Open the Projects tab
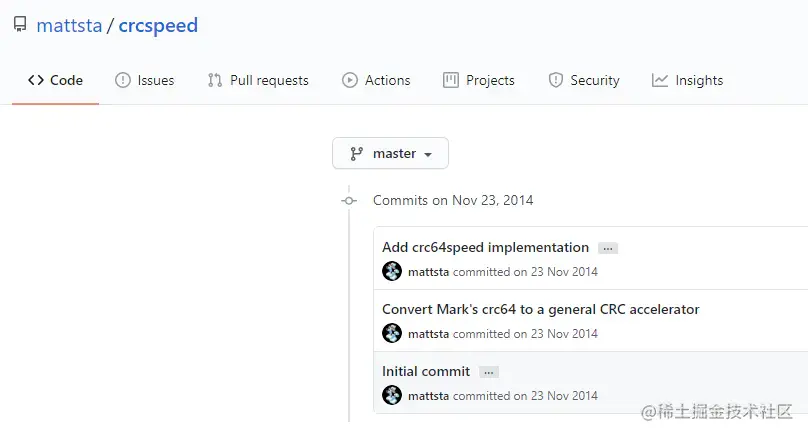Screen dimensions: 808x436 click(479, 80)
